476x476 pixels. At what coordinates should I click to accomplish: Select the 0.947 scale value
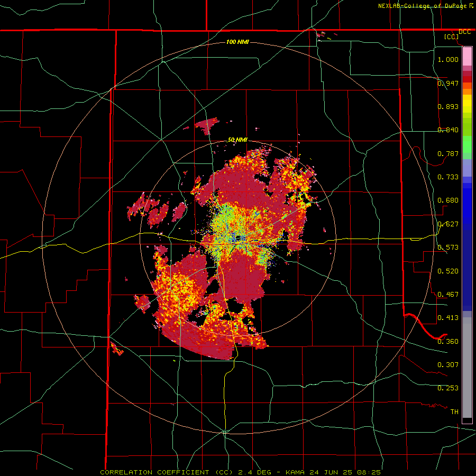pyautogui.click(x=448, y=83)
